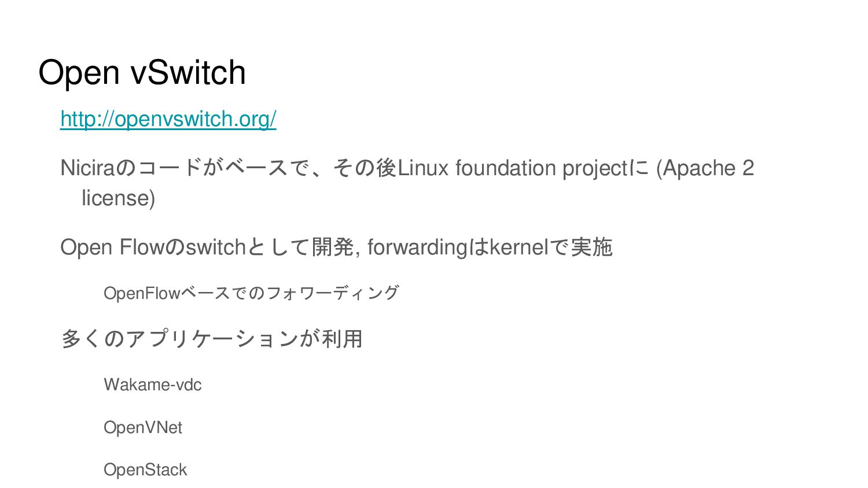
Task: Select the word license) on the wrapped line
Action: (x=119, y=198)
